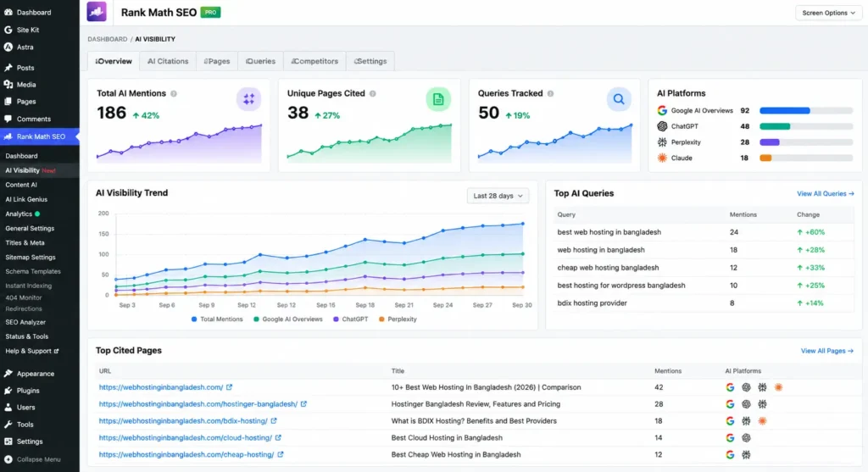Click the Site Kit Google icon in the sidebar
Screen dimensions: 868x472
pos(8,30)
